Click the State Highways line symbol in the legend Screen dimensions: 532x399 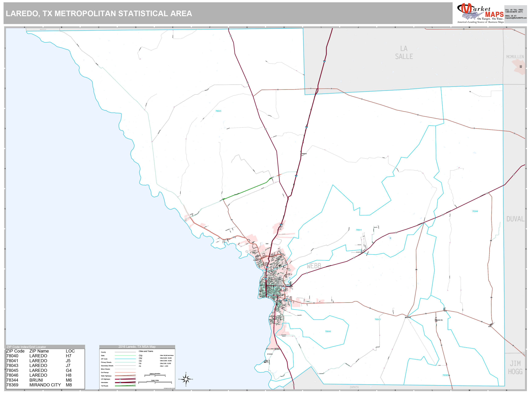pos(125,376)
